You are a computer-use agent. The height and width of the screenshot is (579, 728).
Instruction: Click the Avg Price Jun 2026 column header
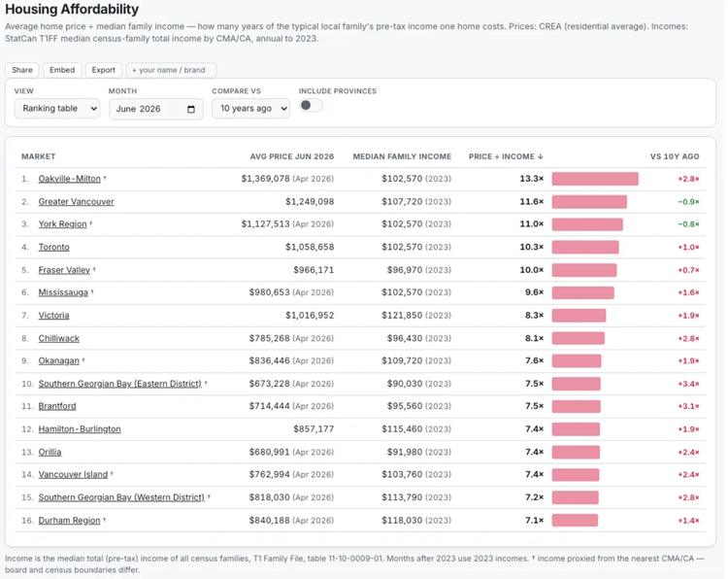292,156
